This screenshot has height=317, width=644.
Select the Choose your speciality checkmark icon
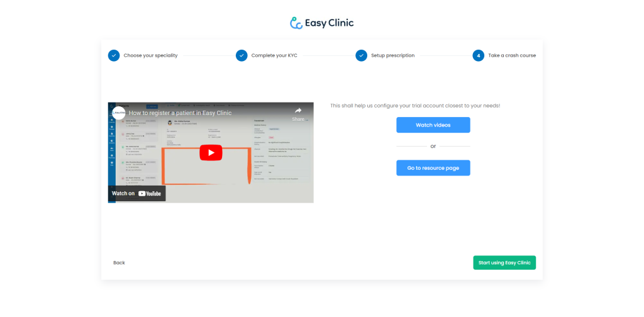click(114, 55)
